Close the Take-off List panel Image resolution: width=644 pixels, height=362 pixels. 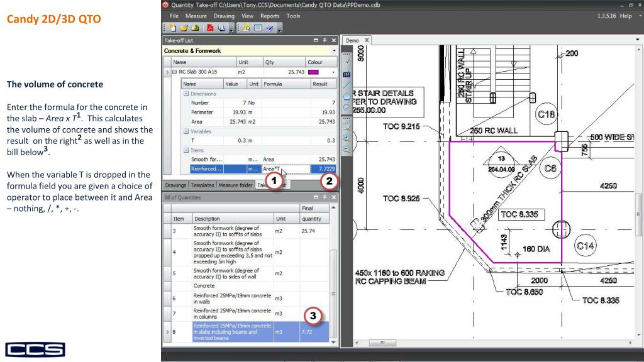[334, 40]
